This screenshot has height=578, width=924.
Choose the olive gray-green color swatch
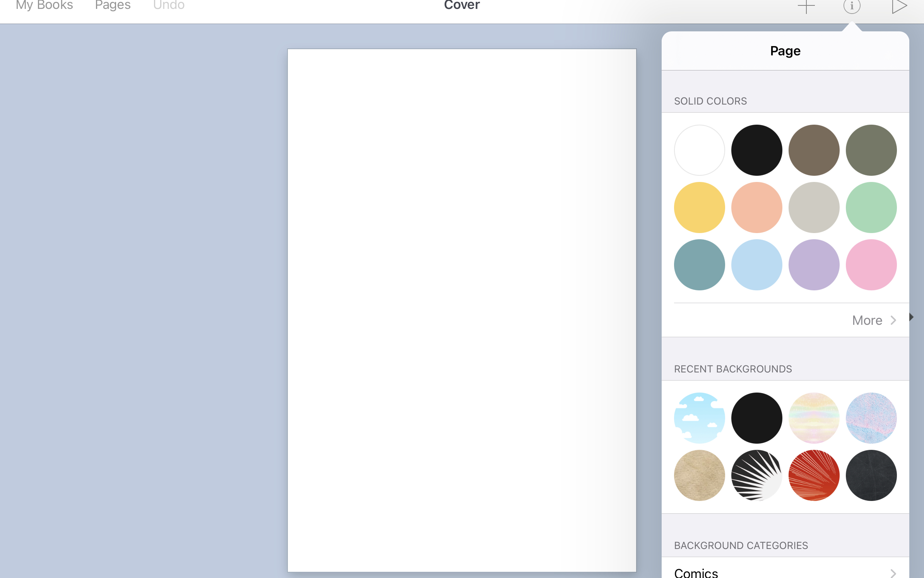click(871, 150)
